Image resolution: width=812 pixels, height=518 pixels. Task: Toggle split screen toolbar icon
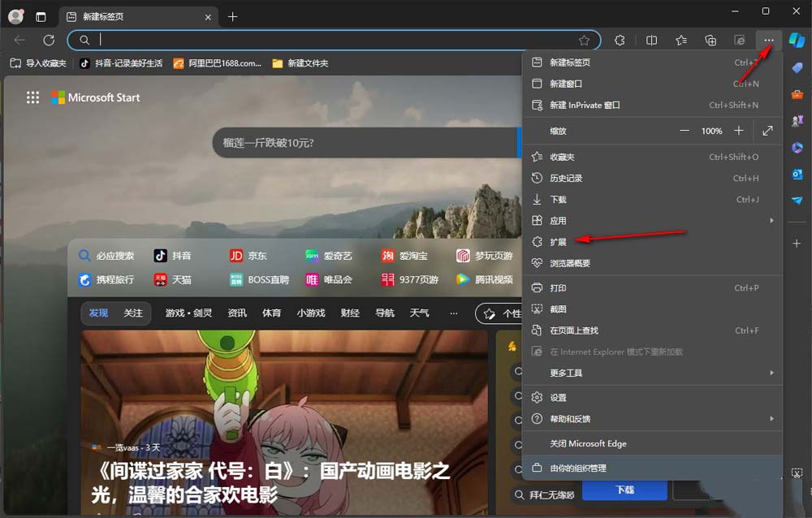click(x=651, y=40)
